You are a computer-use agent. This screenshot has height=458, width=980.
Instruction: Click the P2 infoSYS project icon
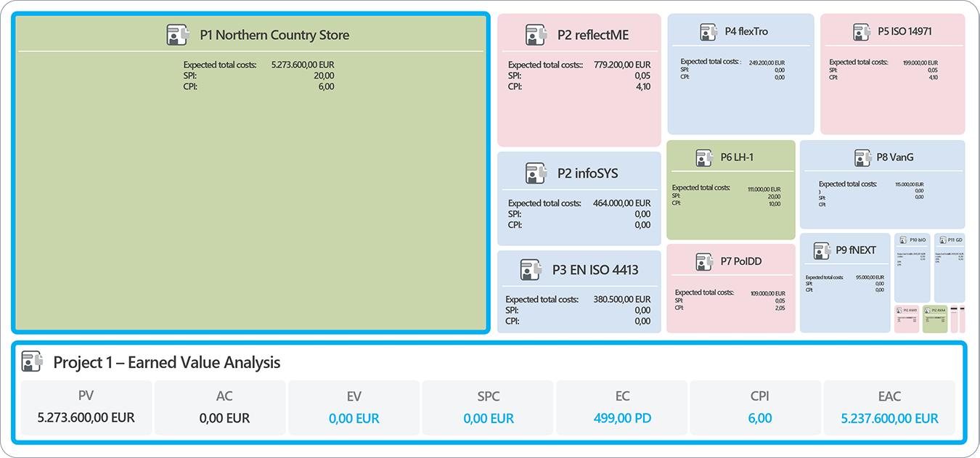coord(536,173)
